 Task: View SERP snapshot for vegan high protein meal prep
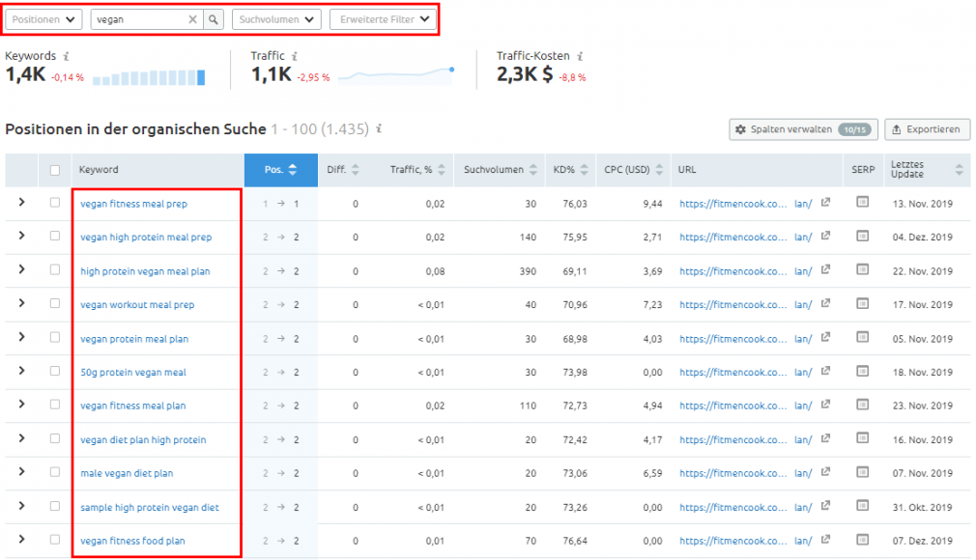862,236
